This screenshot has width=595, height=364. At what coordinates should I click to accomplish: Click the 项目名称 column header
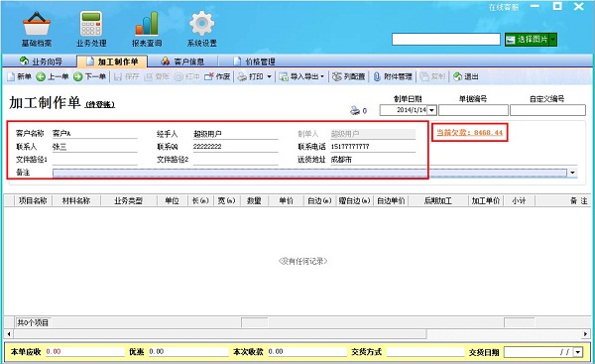33,200
